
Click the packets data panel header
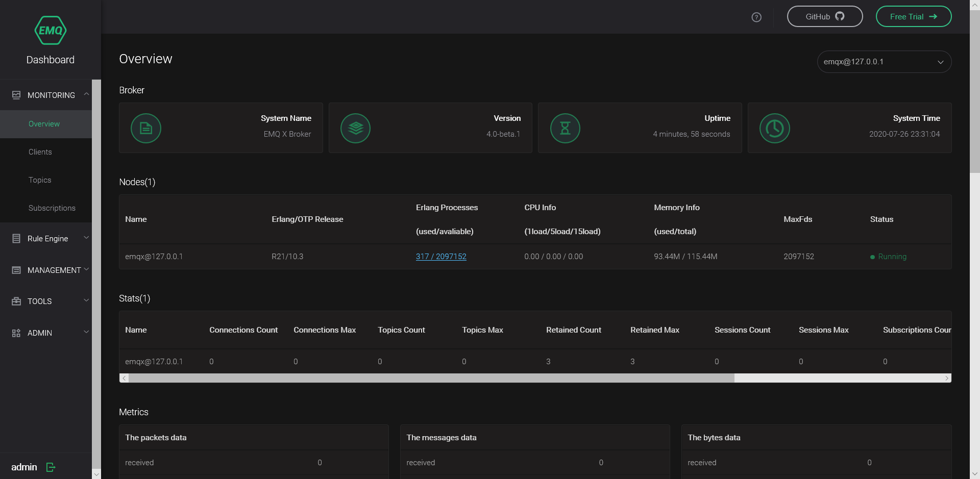254,438
